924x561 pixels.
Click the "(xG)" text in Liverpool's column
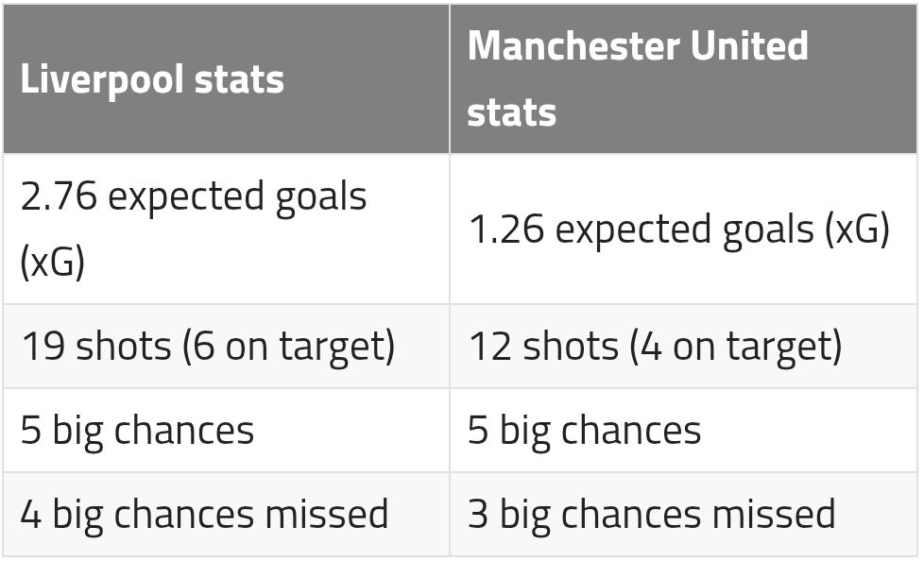tap(52, 262)
